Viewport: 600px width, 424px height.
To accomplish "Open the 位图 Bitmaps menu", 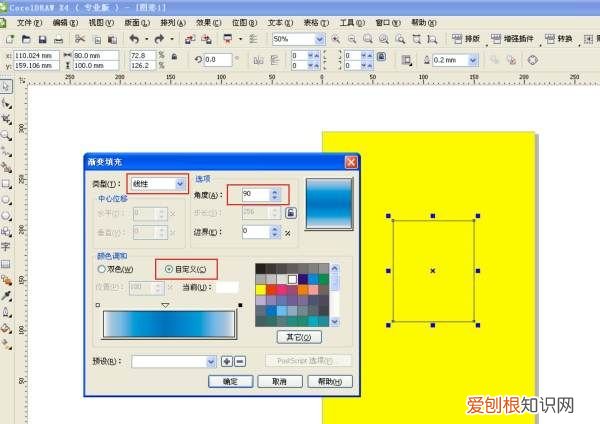I will (x=245, y=23).
